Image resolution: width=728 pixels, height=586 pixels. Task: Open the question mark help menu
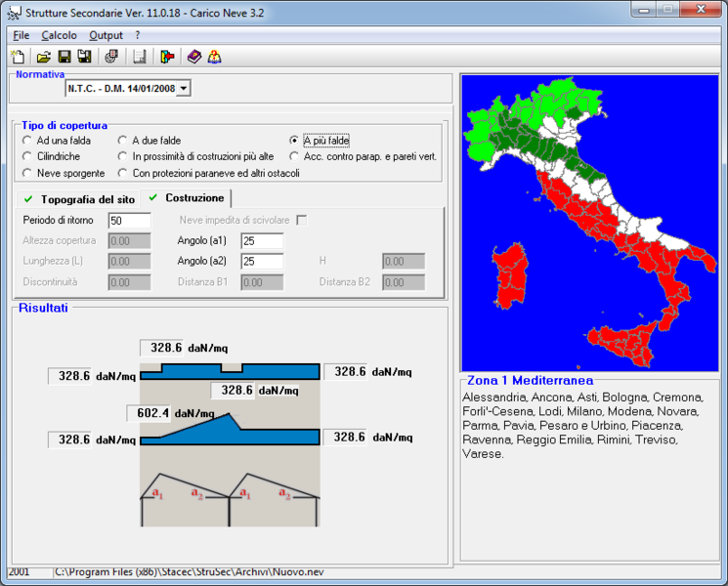pos(138,35)
